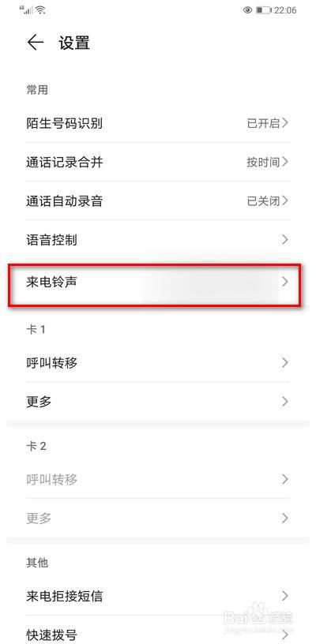Tap chevron on 来电铃声 row
Viewport: 316px width, 644px height.
point(285,283)
